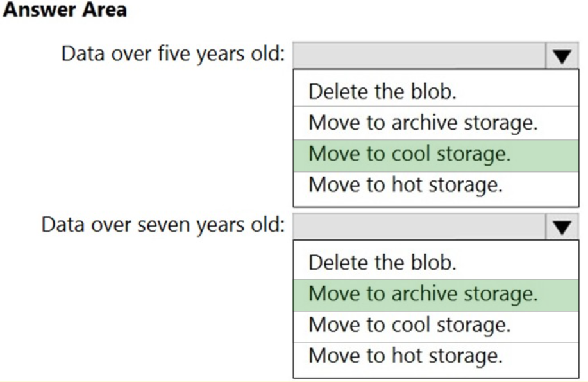Screen dimensions: 588x382
Task: Choose 'Delete the blob.' for seven-year-old data
Action: click(382, 262)
